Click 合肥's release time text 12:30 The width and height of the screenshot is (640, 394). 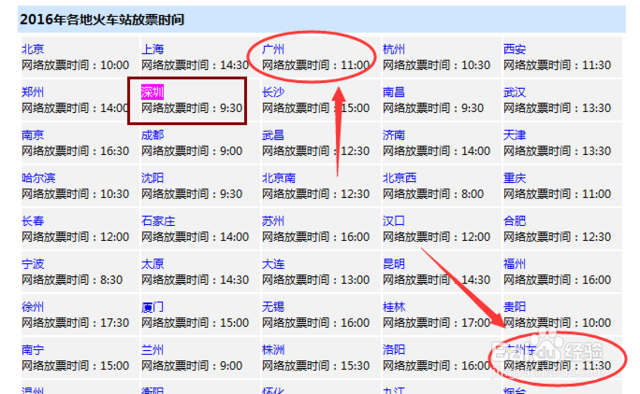[x=596, y=237]
